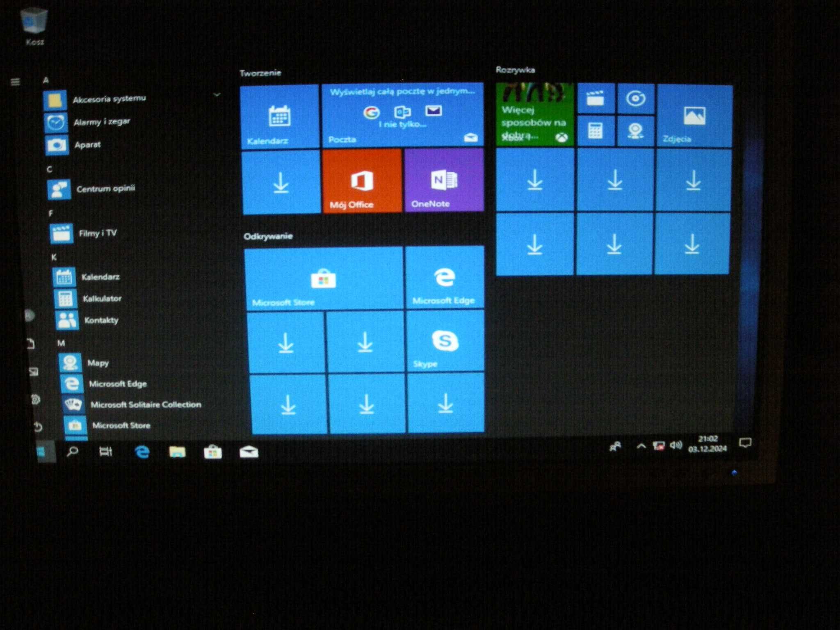Open the Microsoft Edge tile
The image size is (840, 630).
click(x=445, y=277)
